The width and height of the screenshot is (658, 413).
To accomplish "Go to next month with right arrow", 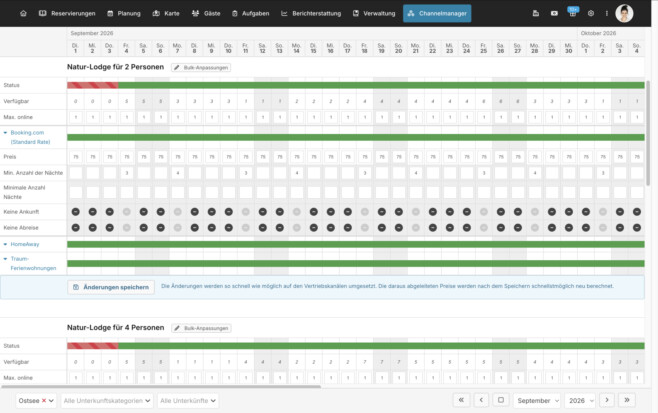I will coord(607,400).
